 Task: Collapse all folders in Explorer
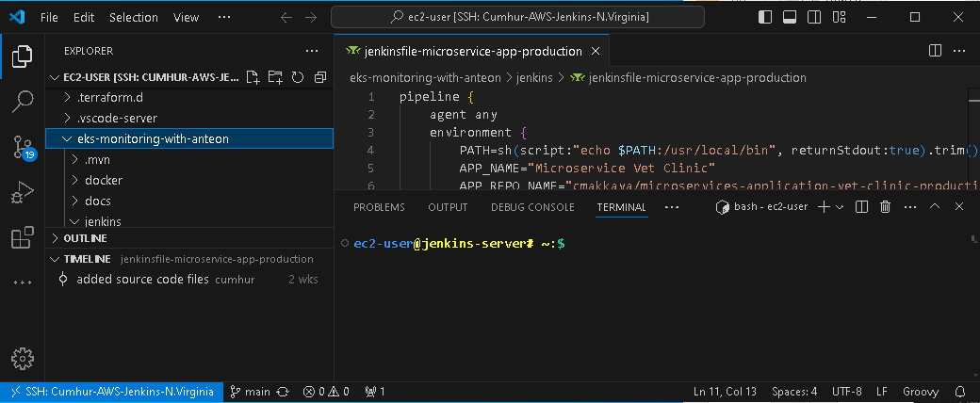[x=320, y=77]
